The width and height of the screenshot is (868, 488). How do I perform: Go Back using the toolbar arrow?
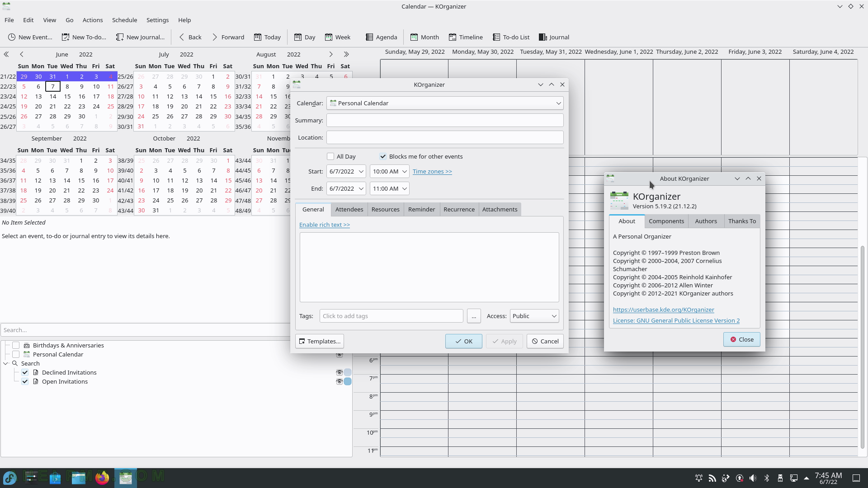(x=190, y=37)
